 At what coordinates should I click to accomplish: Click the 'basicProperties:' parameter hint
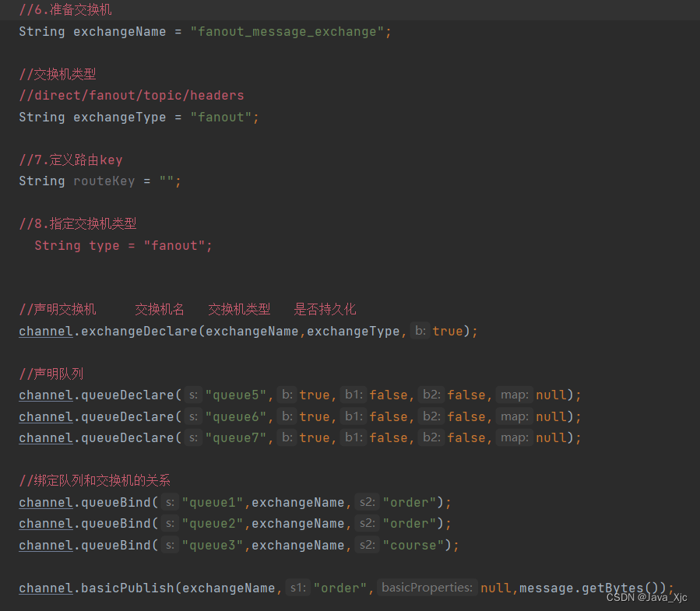(x=427, y=588)
